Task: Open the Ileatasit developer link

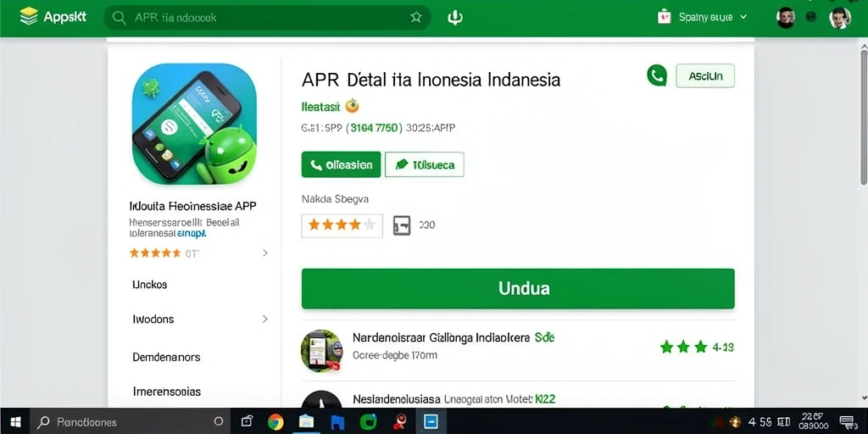Action: [x=320, y=106]
